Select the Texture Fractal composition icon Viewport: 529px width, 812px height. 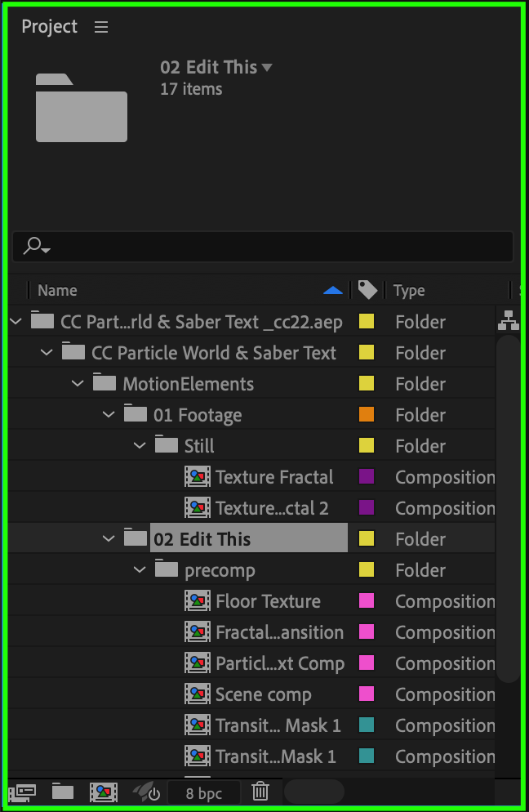pyautogui.click(x=198, y=477)
